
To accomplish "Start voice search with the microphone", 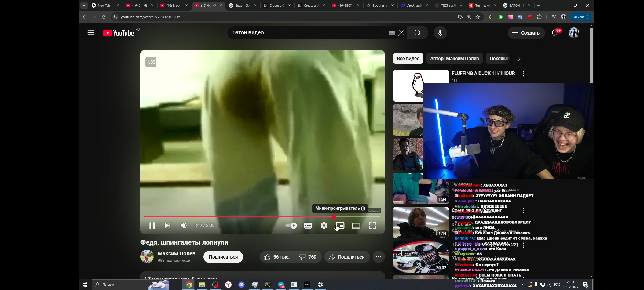I will (440, 33).
